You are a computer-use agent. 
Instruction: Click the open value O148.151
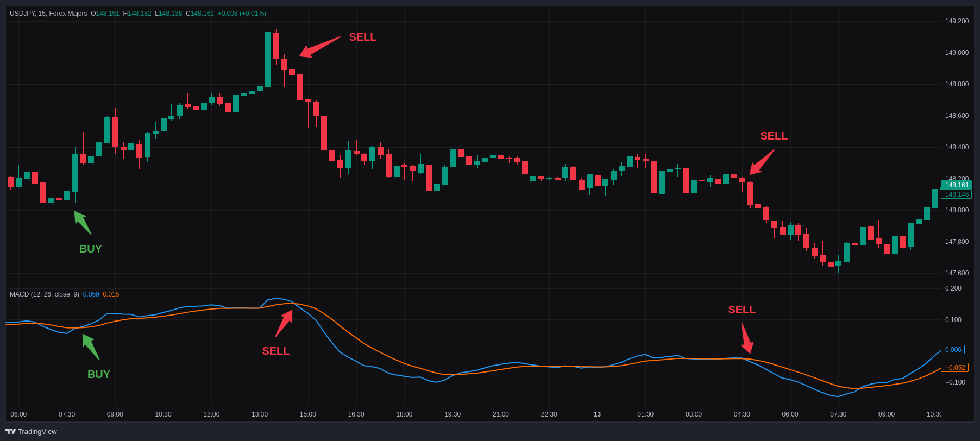(105, 14)
